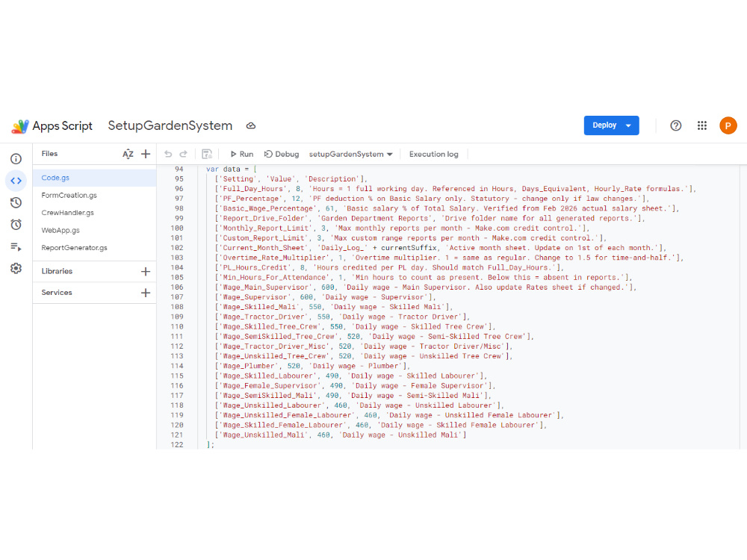Open Project Settings gear icon
The image size is (747, 560).
pyautogui.click(x=16, y=269)
